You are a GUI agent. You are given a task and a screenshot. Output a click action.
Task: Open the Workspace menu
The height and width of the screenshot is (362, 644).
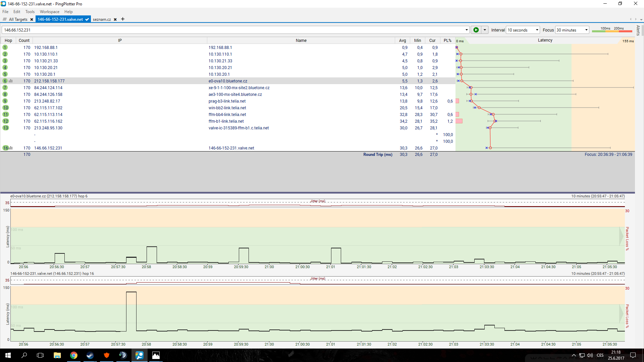(x=49, y=11)
